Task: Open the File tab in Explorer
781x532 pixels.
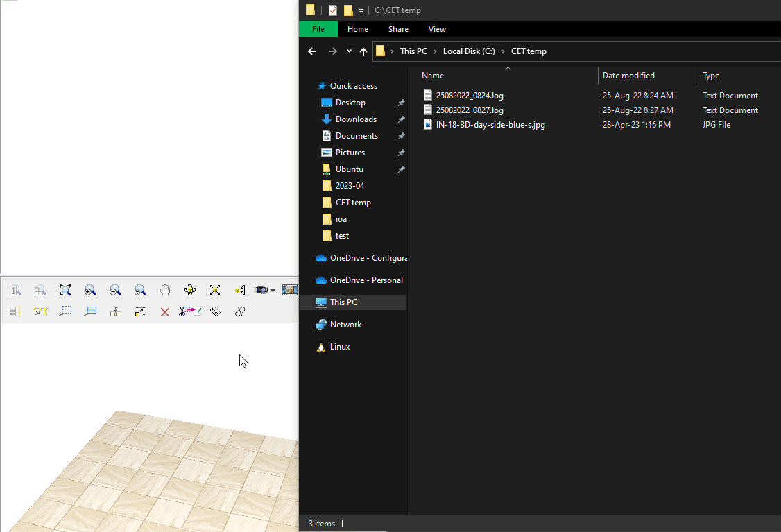Action: (318, 29)
